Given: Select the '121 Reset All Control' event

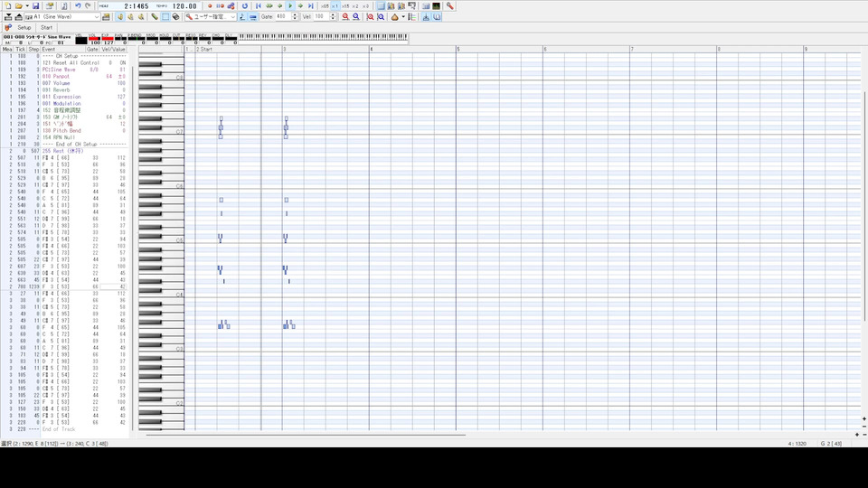Looking at the screenshot, I should 64,63.
